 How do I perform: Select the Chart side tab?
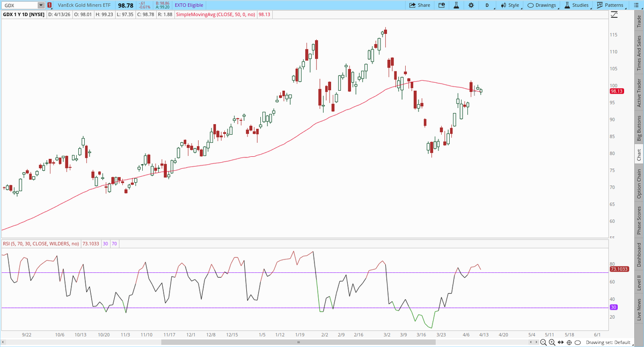639,155
